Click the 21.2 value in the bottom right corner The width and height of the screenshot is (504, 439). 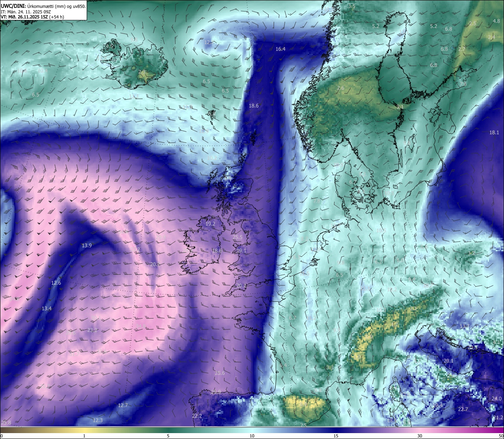pos(498,417)
